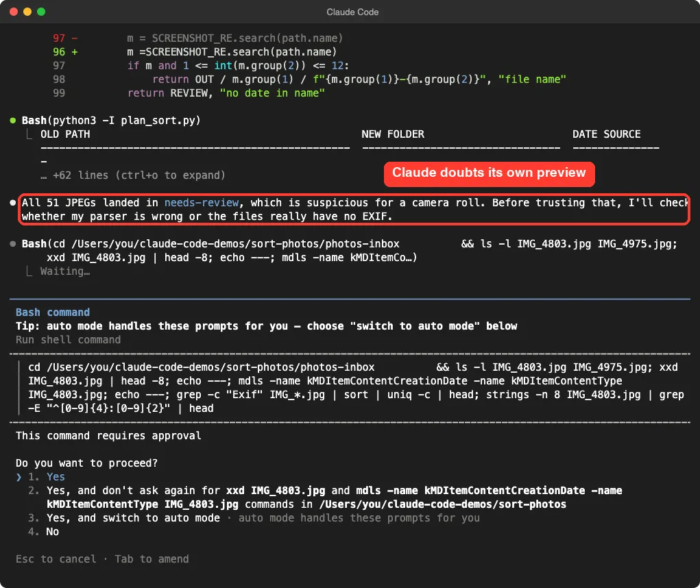Click the "Bash(python3 -I plan_sort.py)" tool call
The image size is (700, 588).
(x=111, y=121)
